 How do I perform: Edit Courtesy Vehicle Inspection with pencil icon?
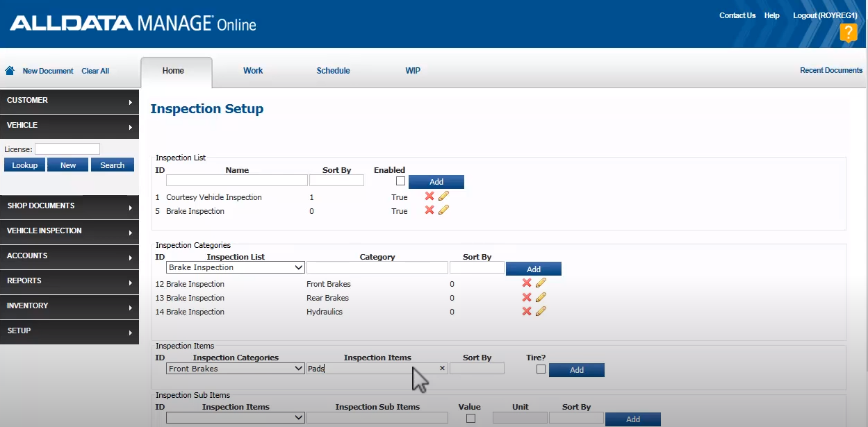point(443,196)
